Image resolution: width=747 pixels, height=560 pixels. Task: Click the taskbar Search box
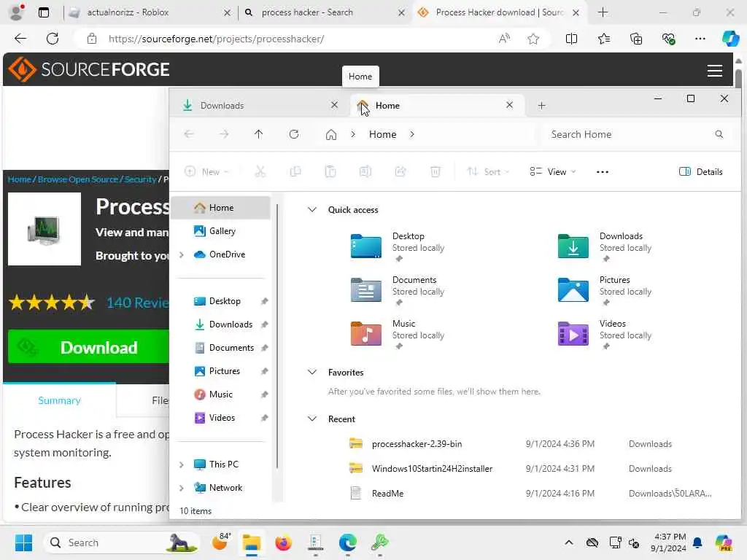click(x=122, y=542)
